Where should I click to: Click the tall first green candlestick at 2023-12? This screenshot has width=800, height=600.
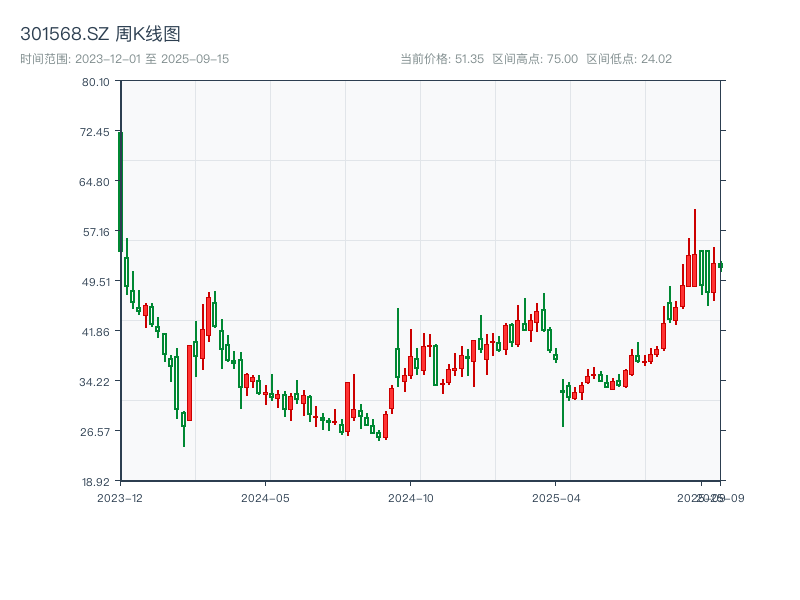tap(120, 191)
